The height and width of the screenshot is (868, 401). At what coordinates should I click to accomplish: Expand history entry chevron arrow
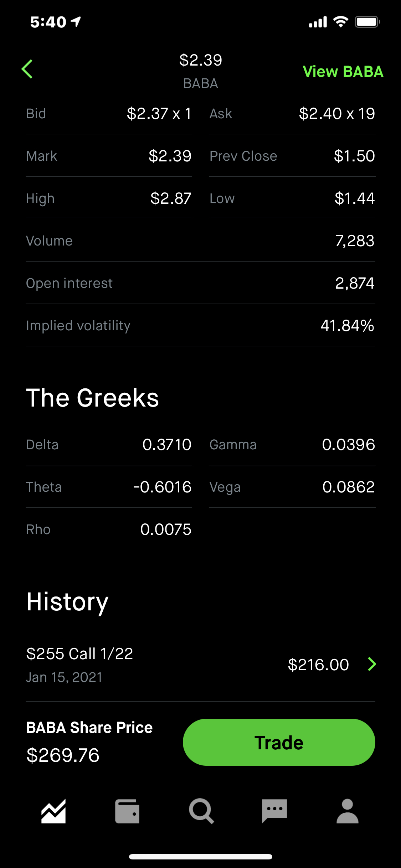pyautogui.click(x=372, y=664)
